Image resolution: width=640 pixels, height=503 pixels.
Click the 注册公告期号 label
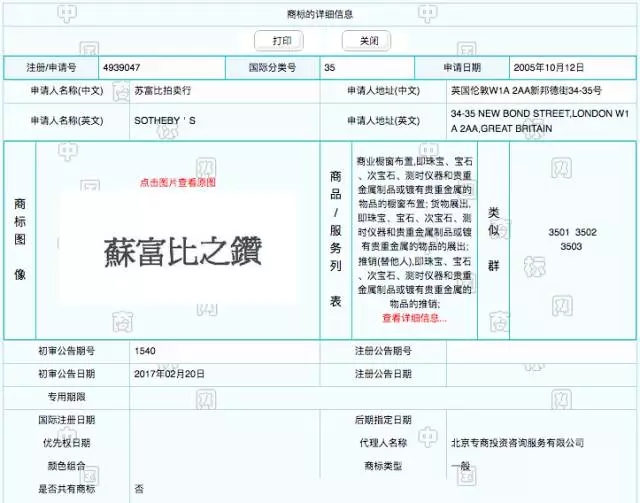coord(383,351)
